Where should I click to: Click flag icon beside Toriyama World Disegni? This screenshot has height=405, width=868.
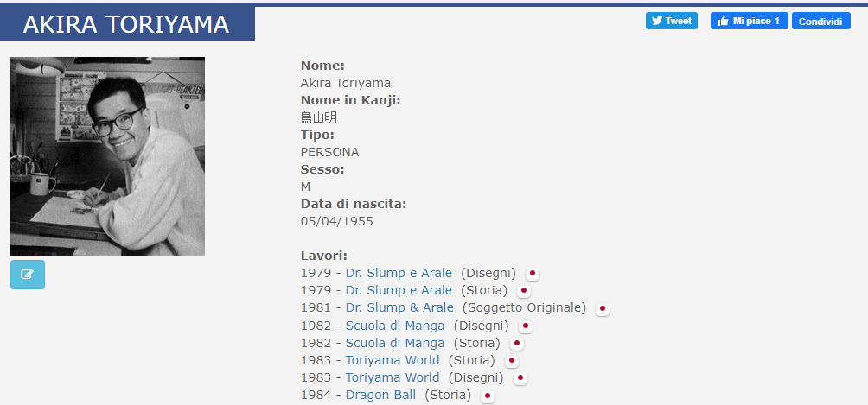(520, 377)
